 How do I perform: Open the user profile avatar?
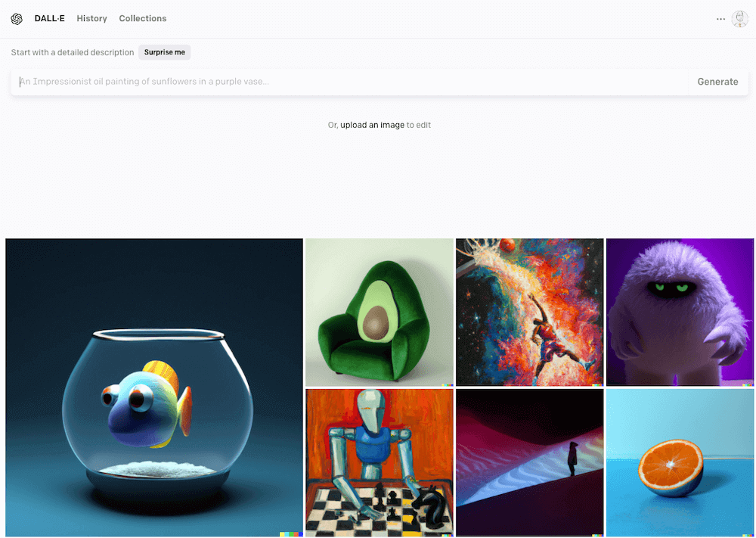tap(739, 19)
